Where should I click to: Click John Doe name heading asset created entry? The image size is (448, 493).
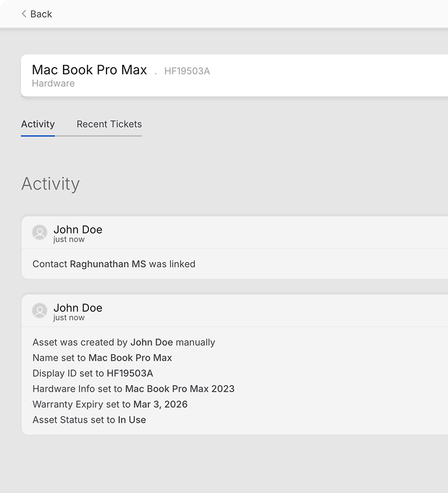pos(77,308)
